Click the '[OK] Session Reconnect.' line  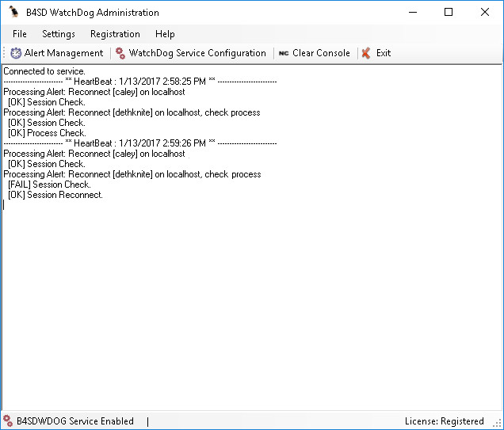tap(55, 195)
